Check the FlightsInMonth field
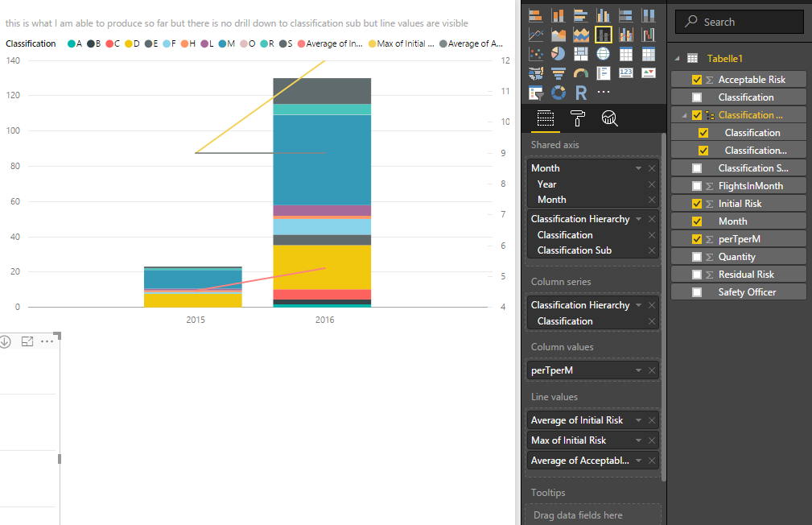 click(697, 186)
